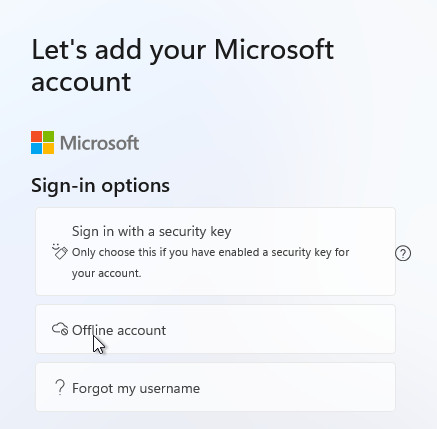
Task: Click the security key description text
Action: [210, 263]
